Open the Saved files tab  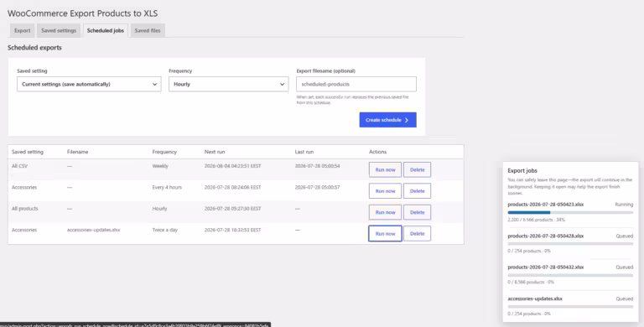click(148, 30)
